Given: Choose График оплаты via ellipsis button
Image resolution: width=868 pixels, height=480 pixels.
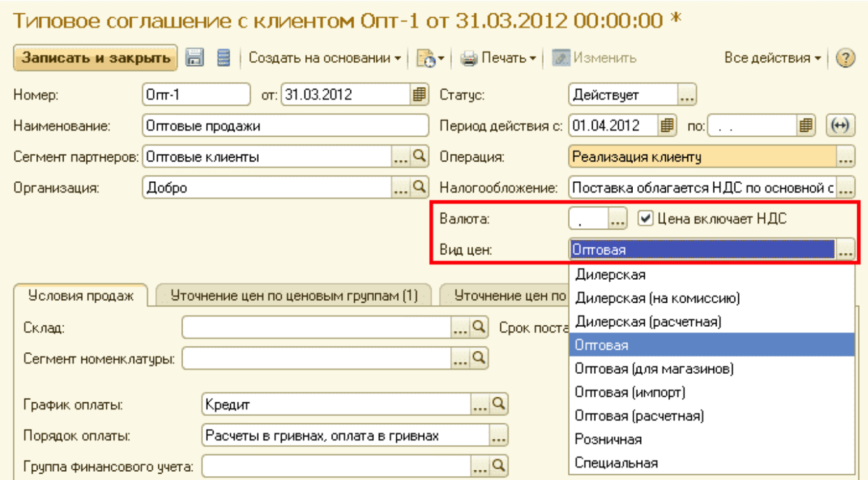Looking at the screenshot, I should pyautogui.click(x=481, y=404).
